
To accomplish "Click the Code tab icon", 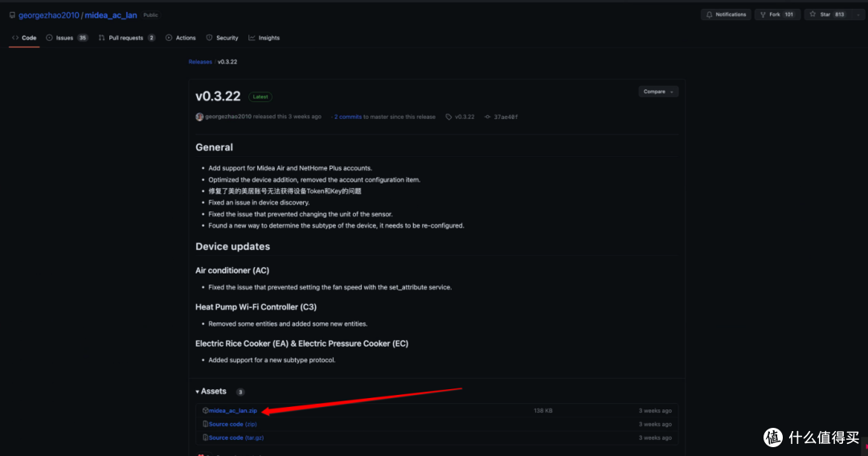I will point(15,38).
